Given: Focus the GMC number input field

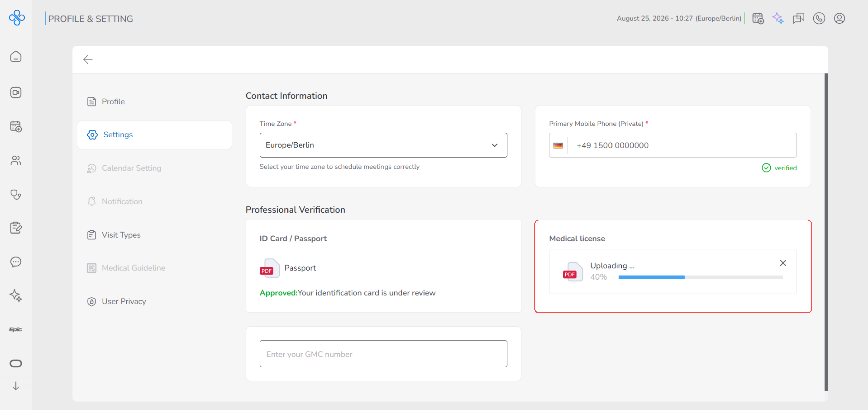Looking at the screenshot, I should pyautogui.click(x=383, y=354).
